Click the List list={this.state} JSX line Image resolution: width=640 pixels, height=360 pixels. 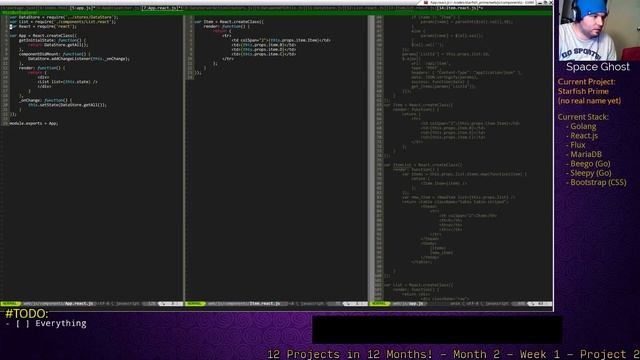click(x=68, y=82)
